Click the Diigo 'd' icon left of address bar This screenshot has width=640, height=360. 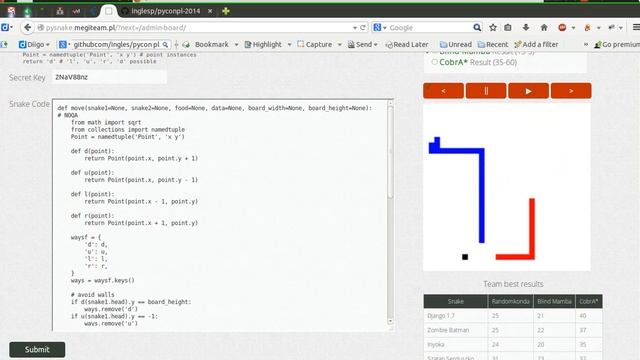pos(5,27)
